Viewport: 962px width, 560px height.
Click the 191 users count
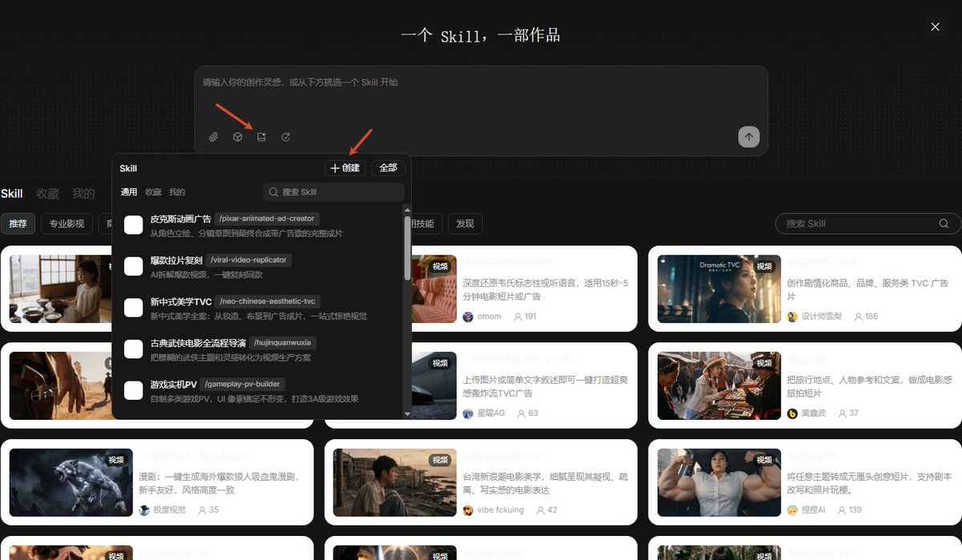[524, 316]
